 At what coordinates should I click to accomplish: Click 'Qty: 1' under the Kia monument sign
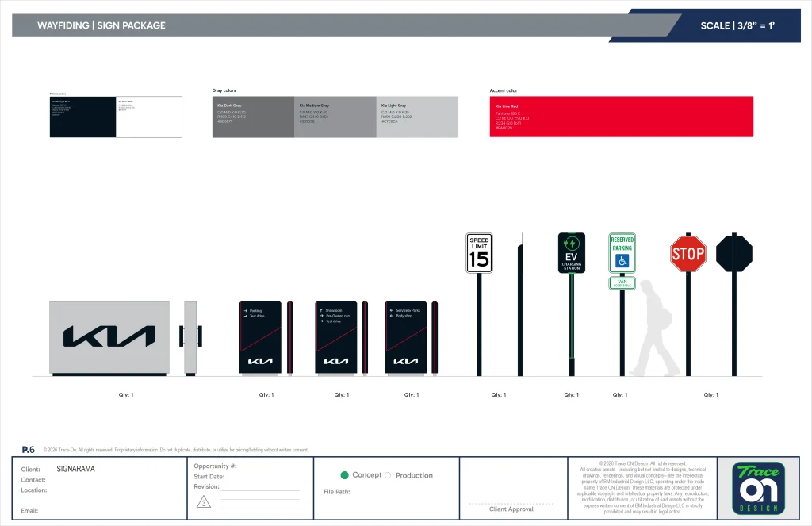tap(126, 394)
